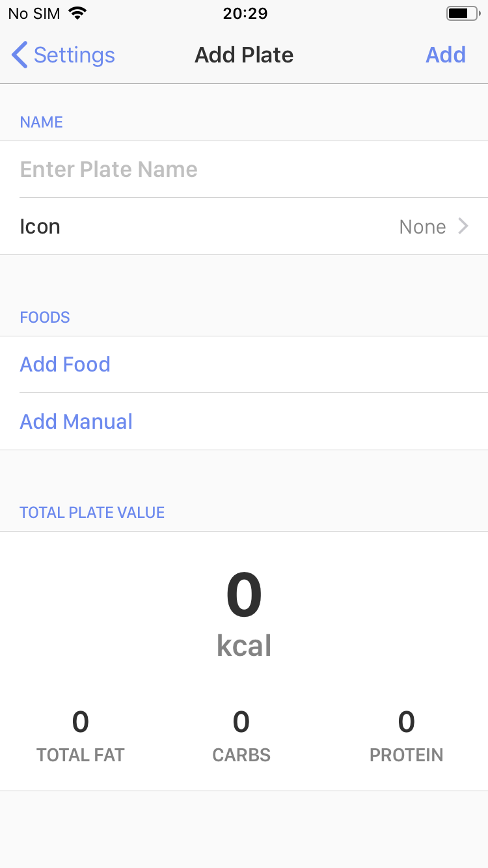This screenshot has width=488, height=868.
Task: Tap the large kcal total value
Action: [244, 595]
